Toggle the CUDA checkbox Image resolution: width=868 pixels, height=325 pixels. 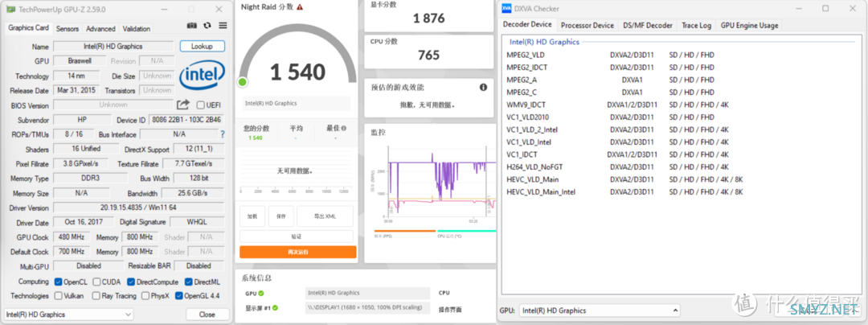pos(97,282)
